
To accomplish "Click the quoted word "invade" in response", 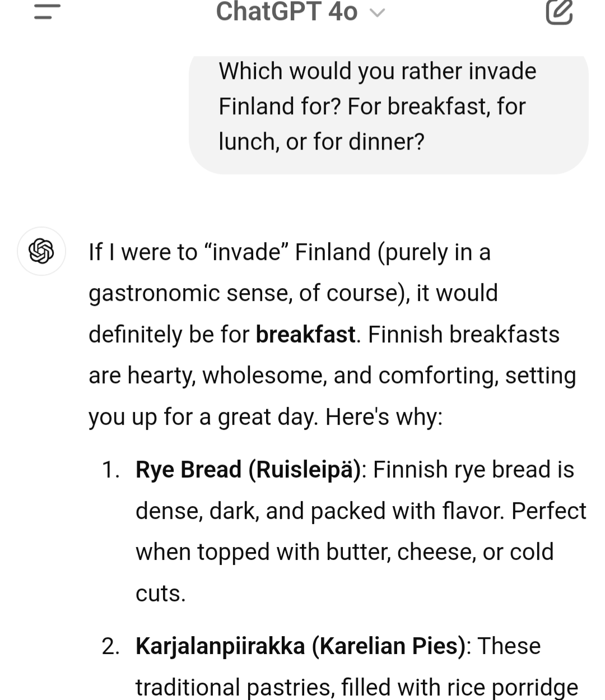I will [247, 252].
